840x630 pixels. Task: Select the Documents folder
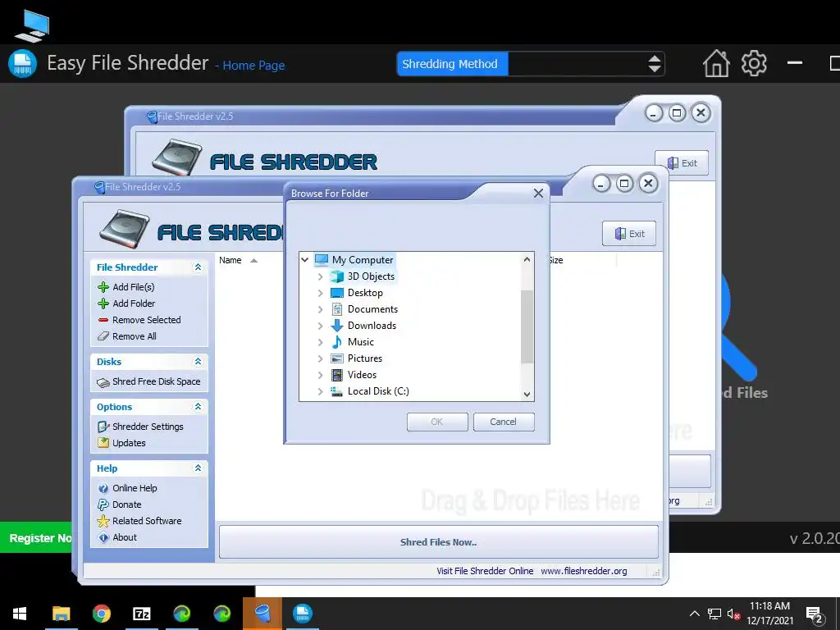[372, 309]
